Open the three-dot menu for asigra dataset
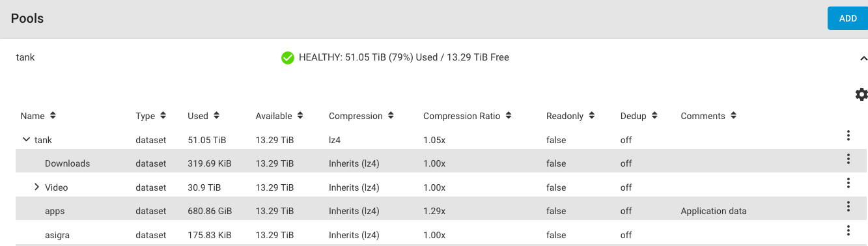The height and width of the screenshot is (246, 868). (x=848, y=230)
